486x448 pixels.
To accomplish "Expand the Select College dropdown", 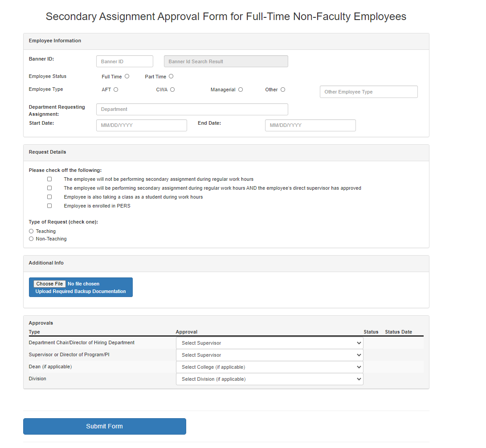I will pyautogui.click(x=270, y=367).
